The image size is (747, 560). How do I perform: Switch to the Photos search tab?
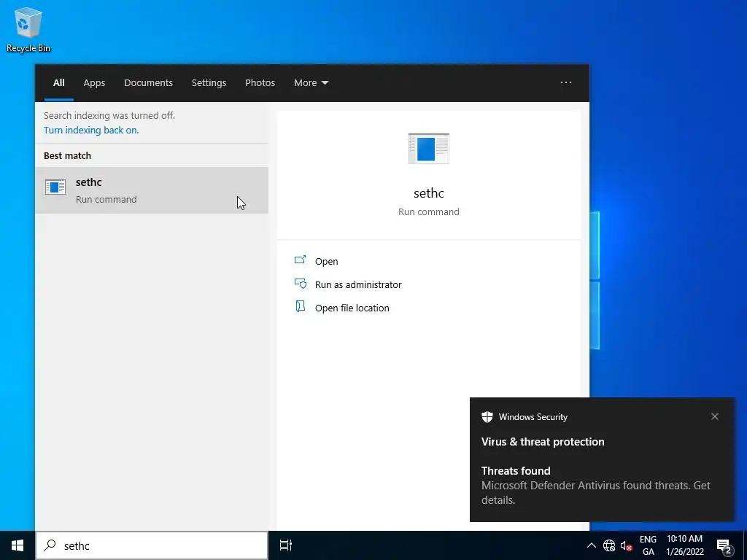[260, 83]
